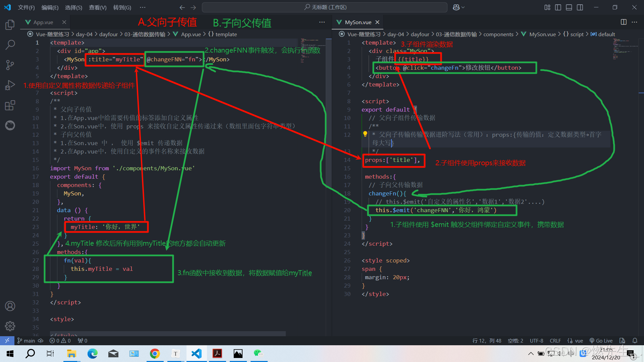Open the Explorer view in the activity bar
Image resolution: width=644 pixels, height=362 pixels.
pos(10,24)
